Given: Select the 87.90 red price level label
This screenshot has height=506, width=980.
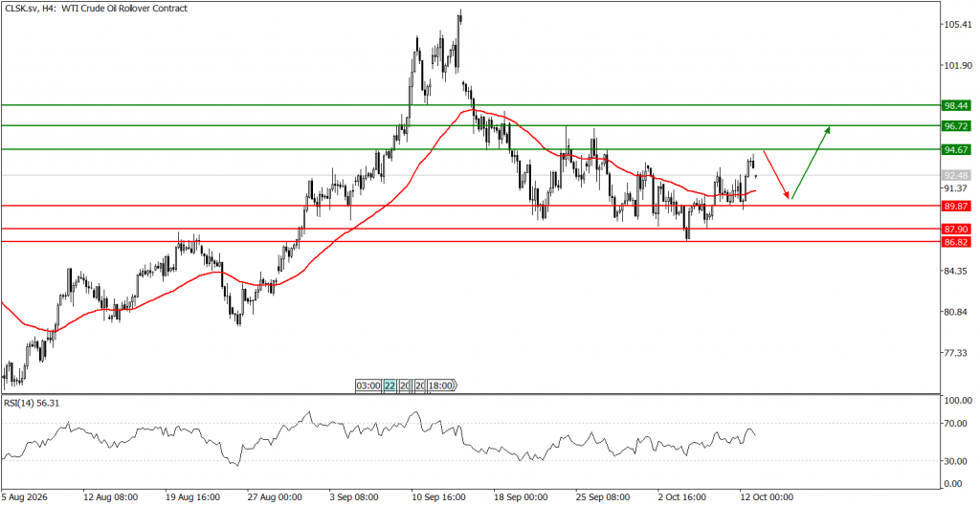Looking at the screenshot, I should (x=956, y=230).
